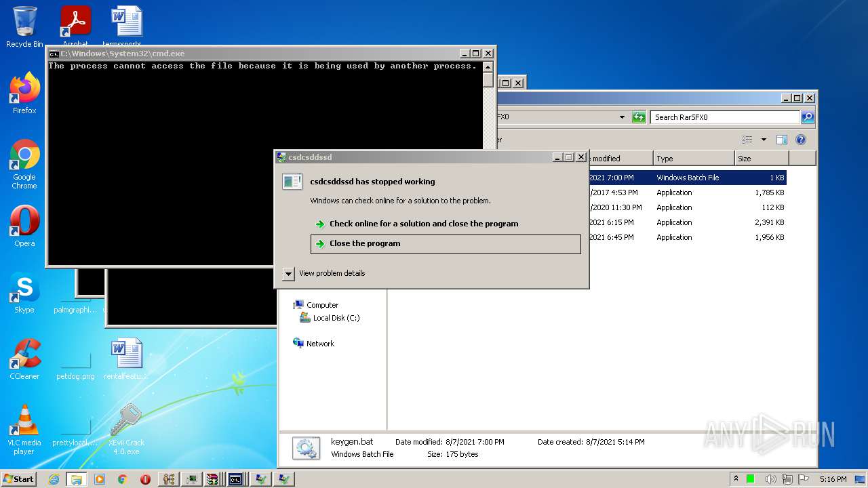The height and width of the screenshot is (488, 868).
Task: Select the XEvil Crack 4.0.exe key icon
Action: pyautogui.click(x=126, y=430)
